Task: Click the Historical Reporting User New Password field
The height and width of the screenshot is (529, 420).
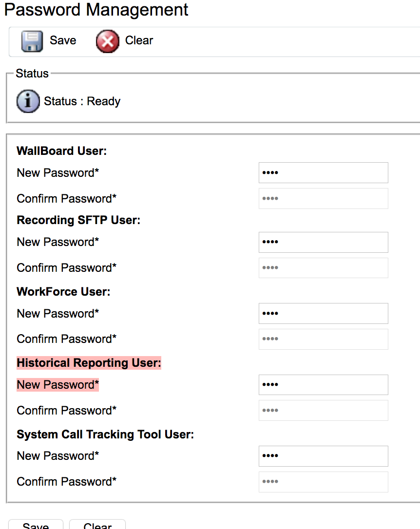Action: pos(323,385)
